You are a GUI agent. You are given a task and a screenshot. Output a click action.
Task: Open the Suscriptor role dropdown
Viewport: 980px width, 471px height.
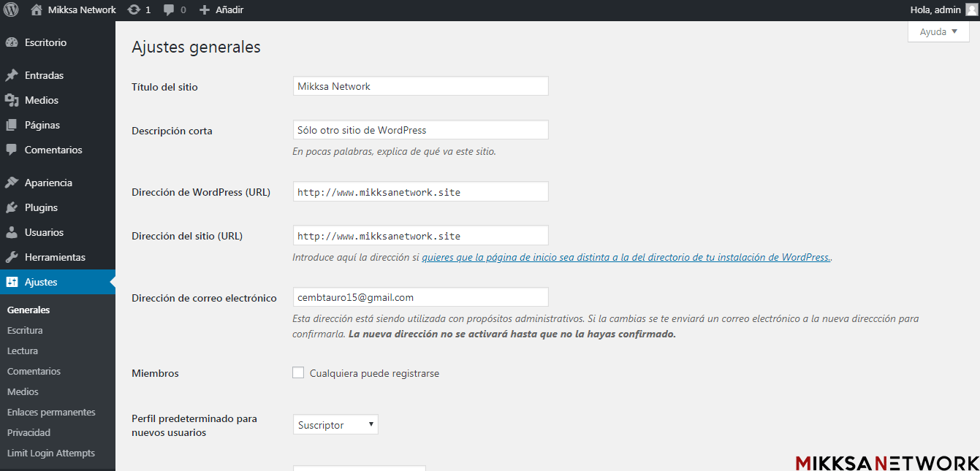tap(335, 425)
